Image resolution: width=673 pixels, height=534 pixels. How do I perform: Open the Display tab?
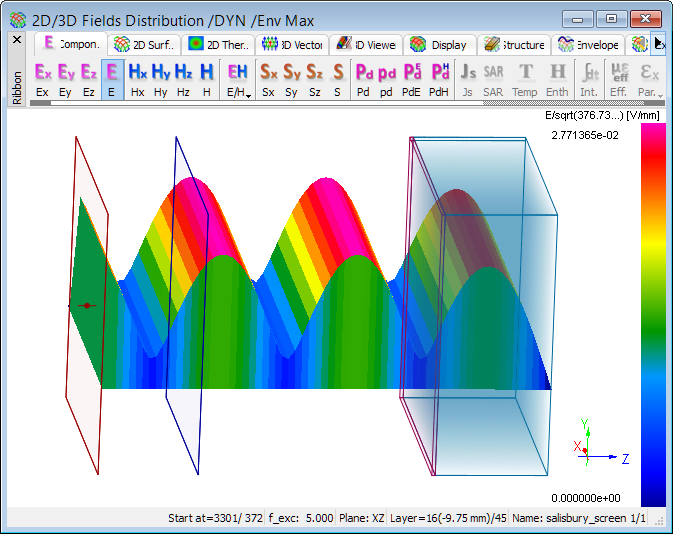tap(439, 44)
